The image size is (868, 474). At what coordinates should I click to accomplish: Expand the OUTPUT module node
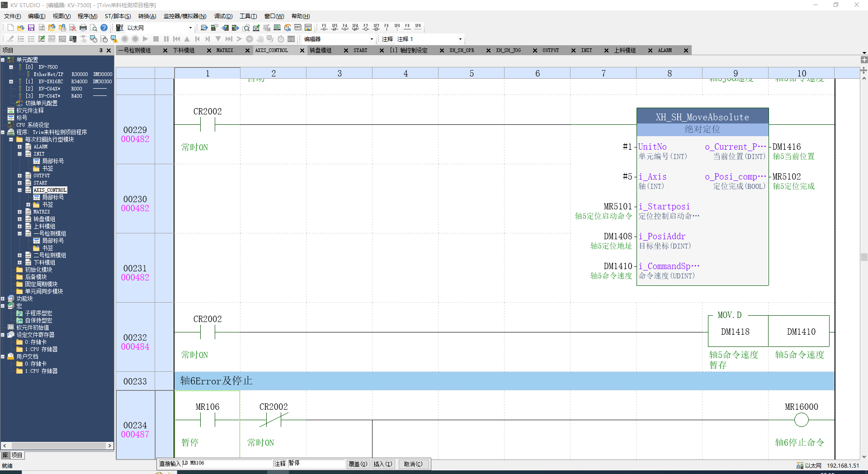click(x=20, y=175)
